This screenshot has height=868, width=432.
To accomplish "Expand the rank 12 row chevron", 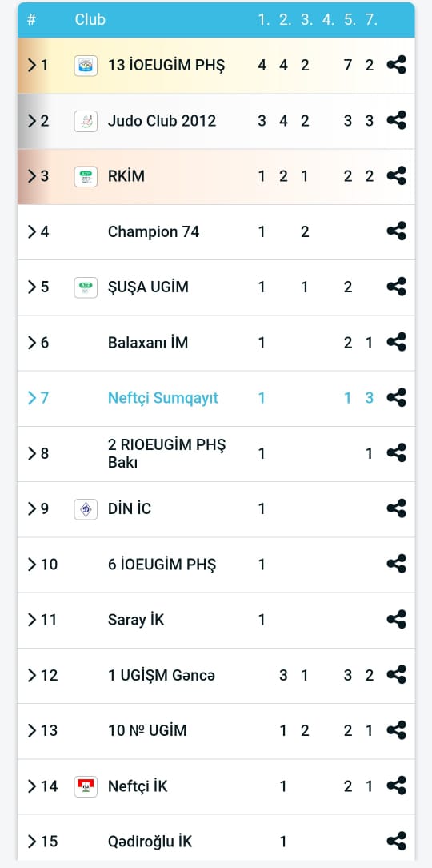I will pos(32,675).
